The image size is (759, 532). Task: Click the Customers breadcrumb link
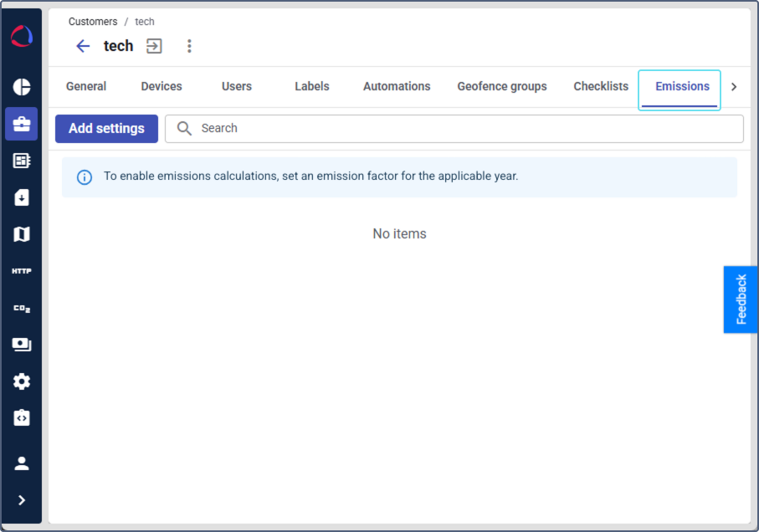(93, 22)
